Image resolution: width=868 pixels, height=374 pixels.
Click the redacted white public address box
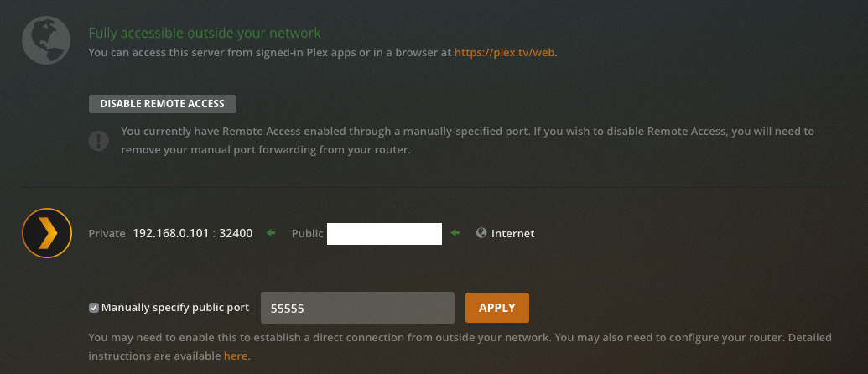384,233
